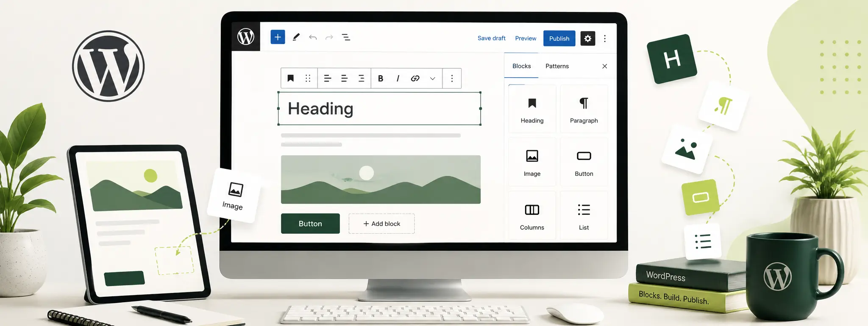Open block toolbar three-dot options
The image size is (868, 326).
pyautogui.click(x=452, y=78)
